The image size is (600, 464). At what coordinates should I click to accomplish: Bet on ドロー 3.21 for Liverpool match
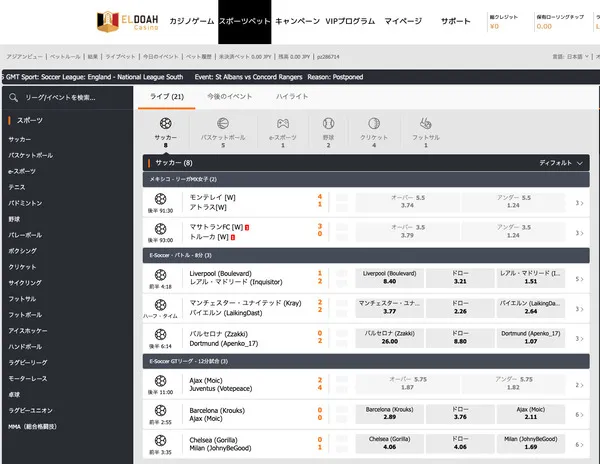tap(460, 277)
